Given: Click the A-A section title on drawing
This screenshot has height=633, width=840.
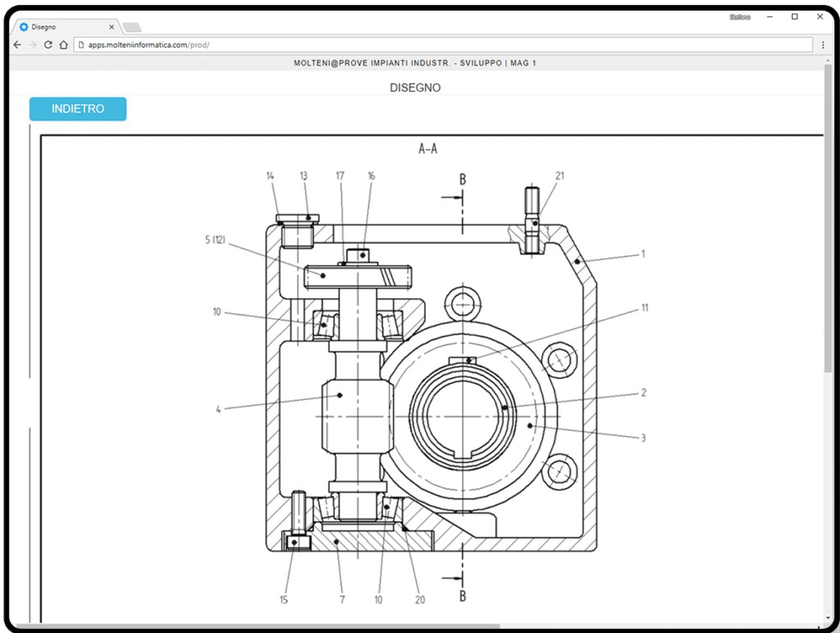Looking at the screenshot, I should click(427, 149).
